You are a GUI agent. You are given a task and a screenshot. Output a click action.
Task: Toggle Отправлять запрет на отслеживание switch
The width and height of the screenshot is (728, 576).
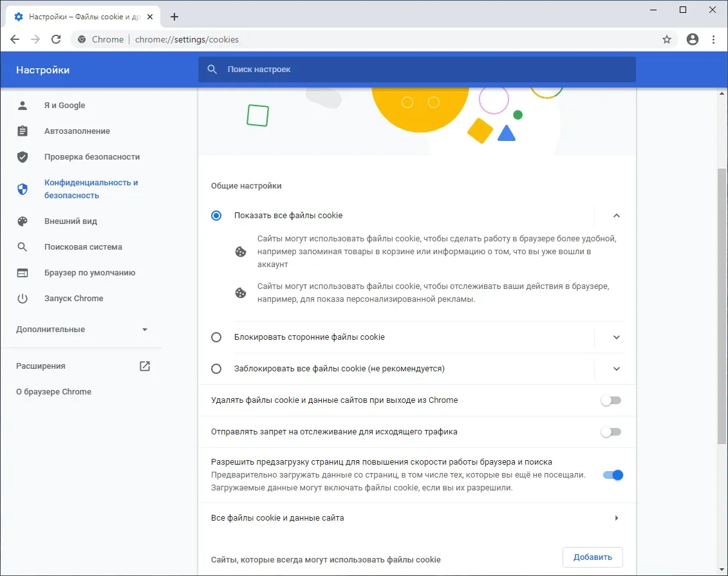coord(611,432)
